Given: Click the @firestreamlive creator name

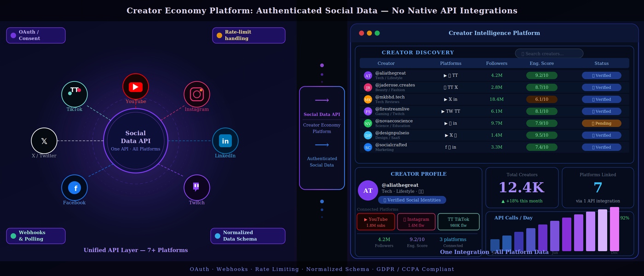Looking at the screenshot, I should (x=392, y=109).
